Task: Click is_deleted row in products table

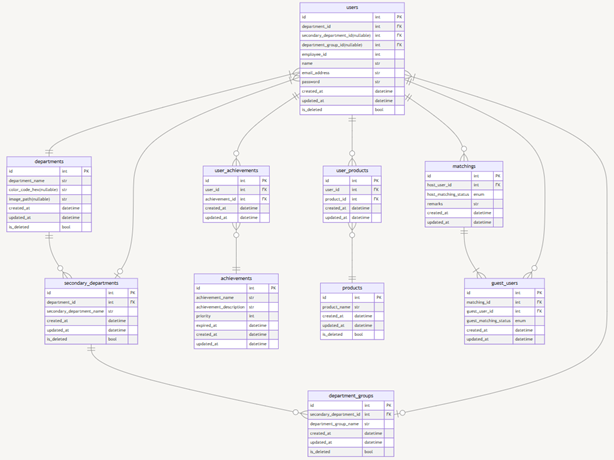Action: 352,334
